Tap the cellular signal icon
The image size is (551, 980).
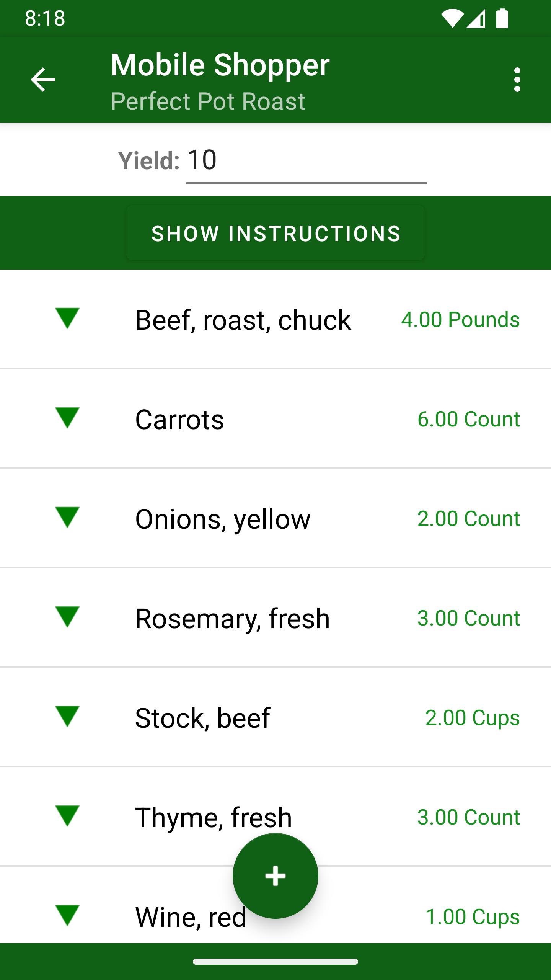click(x=476, y=18)
